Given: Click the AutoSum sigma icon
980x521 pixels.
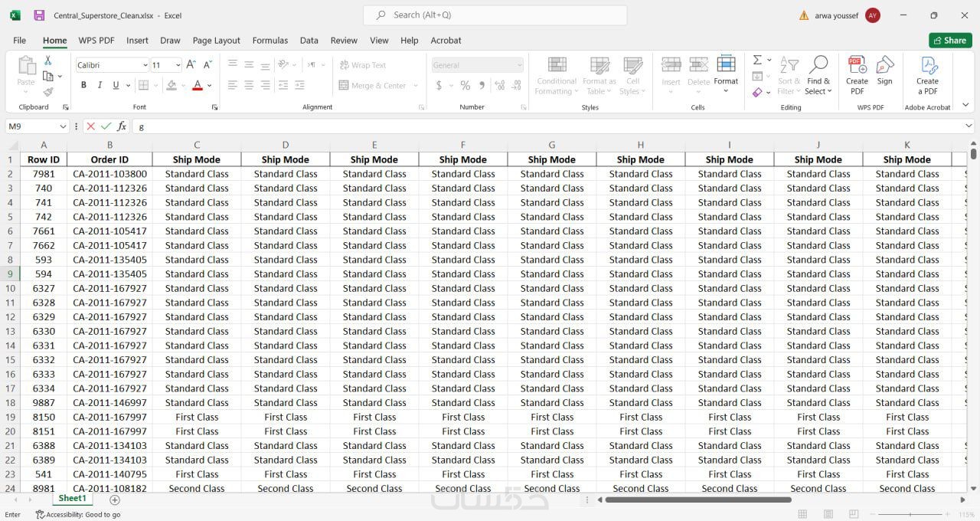Looking at the screenshot, I should (757, 60).
